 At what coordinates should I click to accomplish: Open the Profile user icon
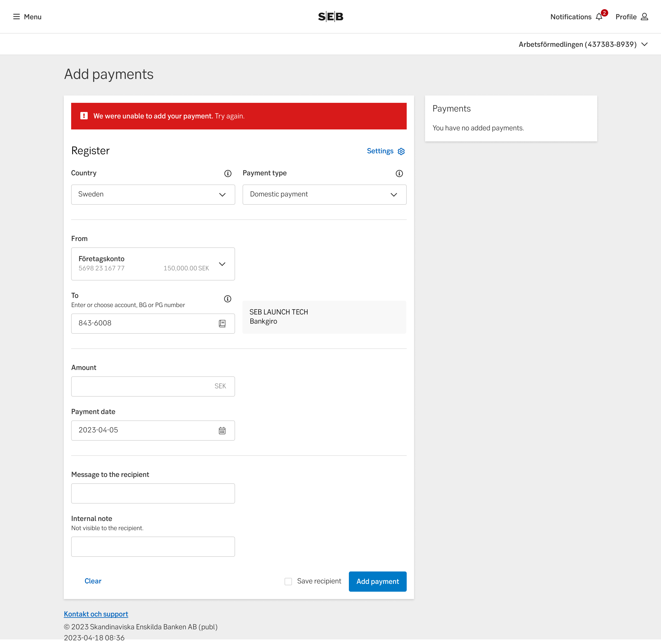coord(644,17)
